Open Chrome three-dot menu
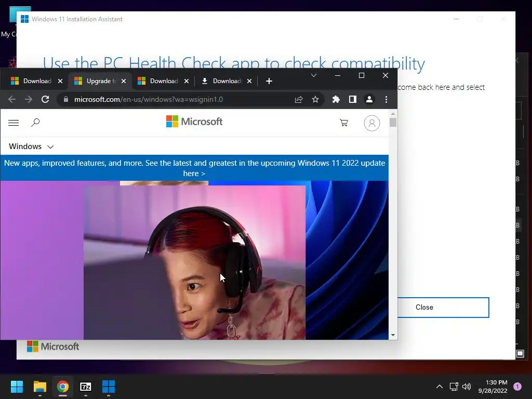Image resolution: width=532 pixels, height=399 pixels. tap(386, 99)
